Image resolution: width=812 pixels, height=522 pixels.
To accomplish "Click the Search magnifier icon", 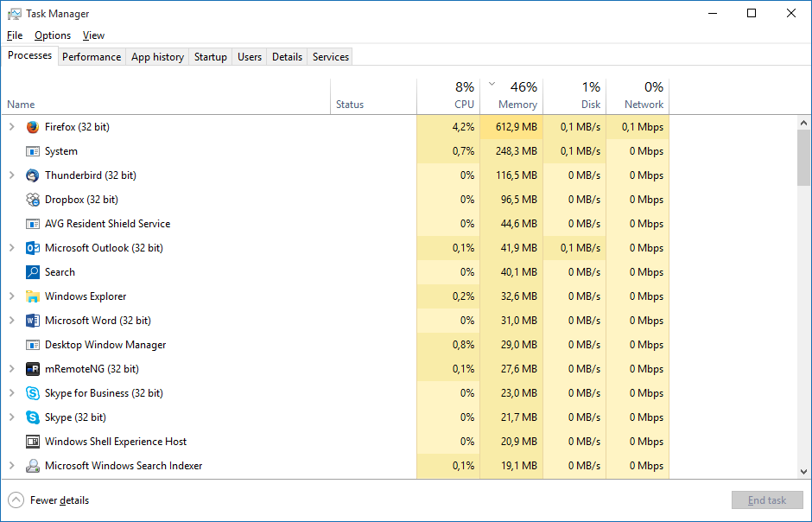I will tap(33, 272).
